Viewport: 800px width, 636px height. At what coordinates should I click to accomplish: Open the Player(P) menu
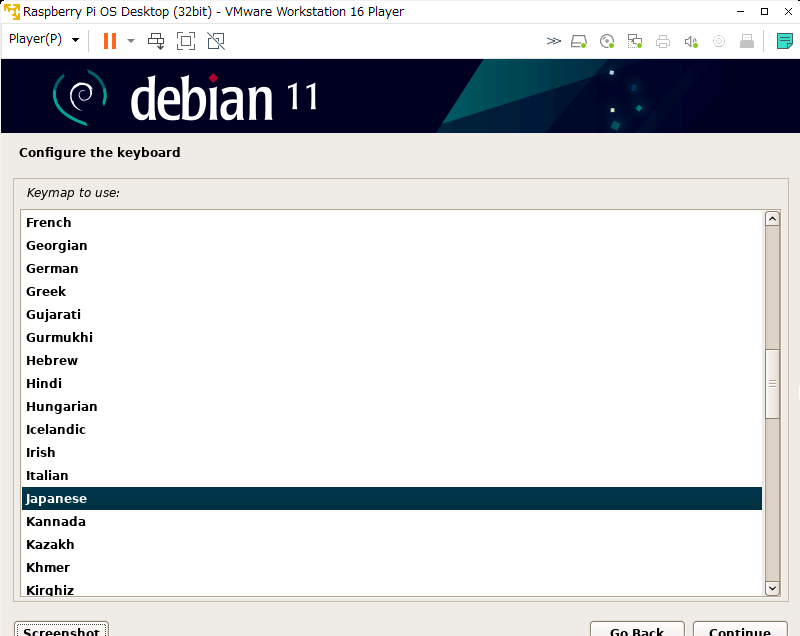(44, 39)
